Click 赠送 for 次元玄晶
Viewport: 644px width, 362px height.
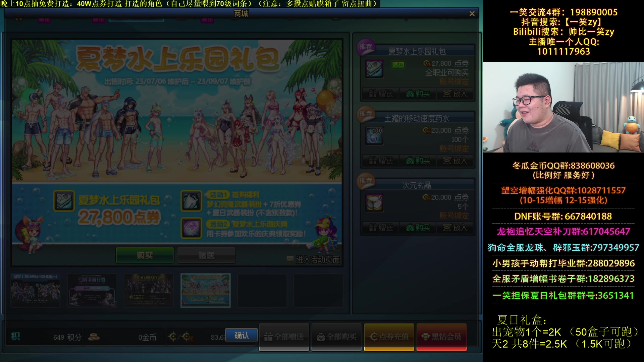[381, 228]
